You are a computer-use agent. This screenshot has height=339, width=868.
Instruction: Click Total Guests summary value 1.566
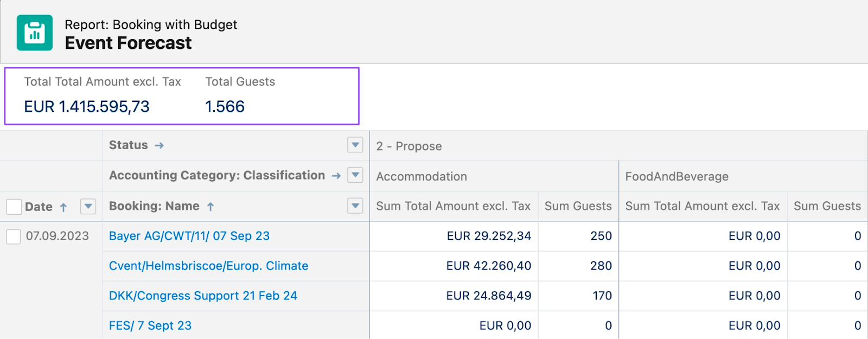click(x=225, y=106)
